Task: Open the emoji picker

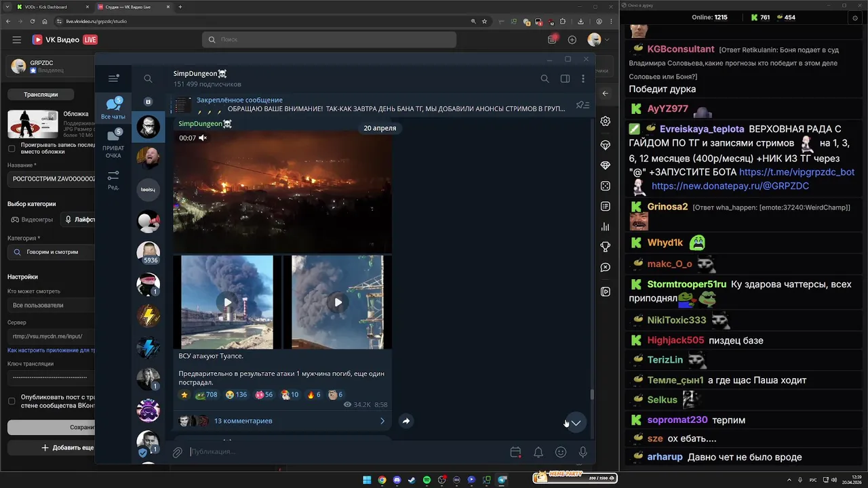Action: click(x=561, y=452)
